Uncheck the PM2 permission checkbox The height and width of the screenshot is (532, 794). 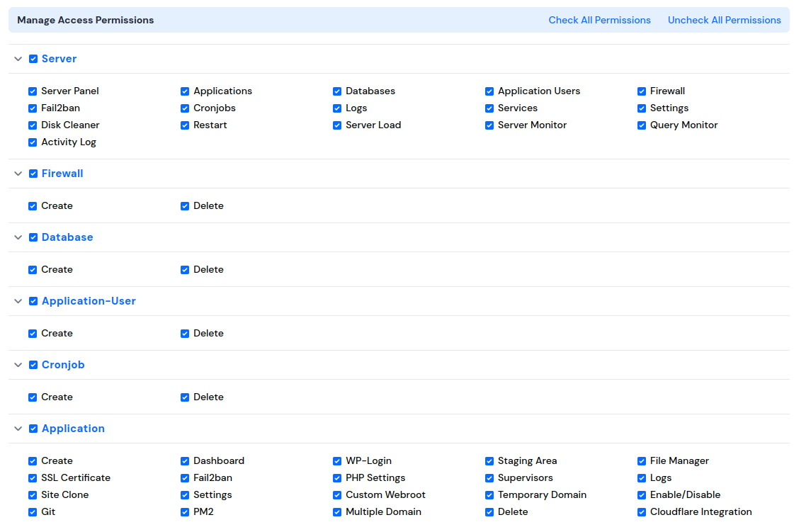tap(185, 512)
